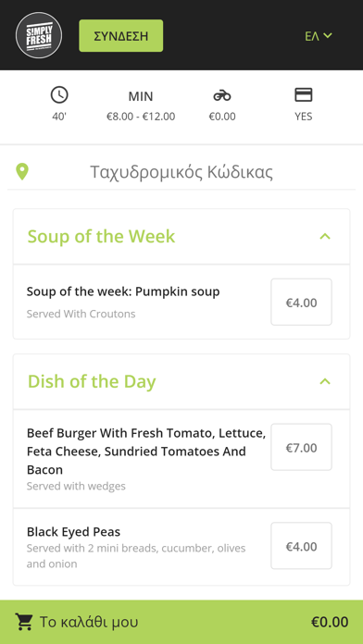This screenshot has height=644, width=363.
Task: Add Beef Burger via €7.00 button
Action: (x=301, y=447)
